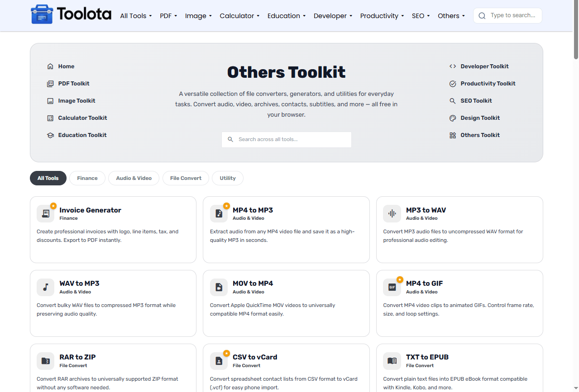Expand the PDF navigation dropdown

pos(168,16)
